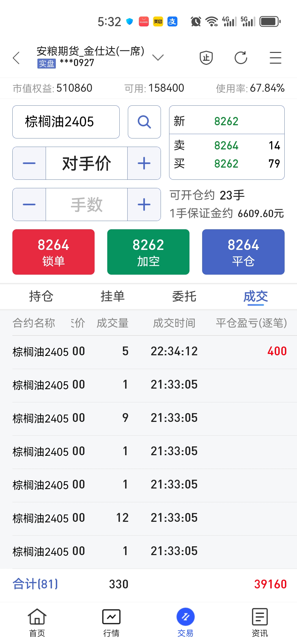Open the stop-loss shield icon
The width and height of the screenshot is (297, 644).
[x=206, y=58]
